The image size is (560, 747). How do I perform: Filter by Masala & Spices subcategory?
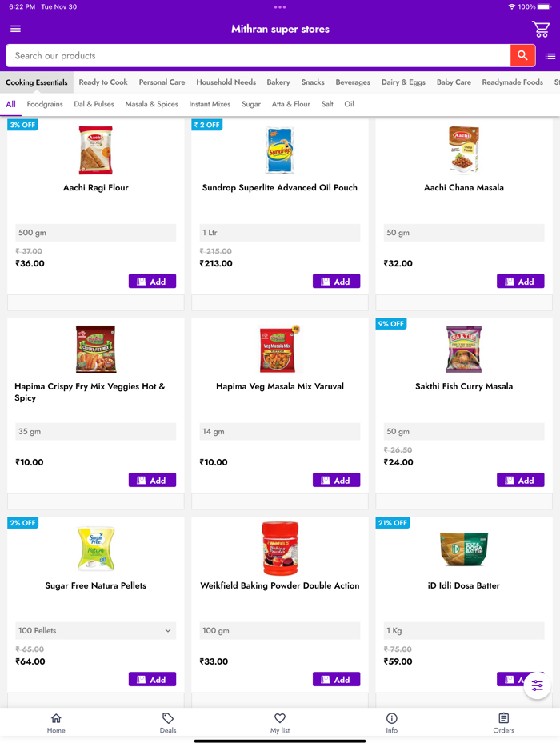(x=151, y=104)
